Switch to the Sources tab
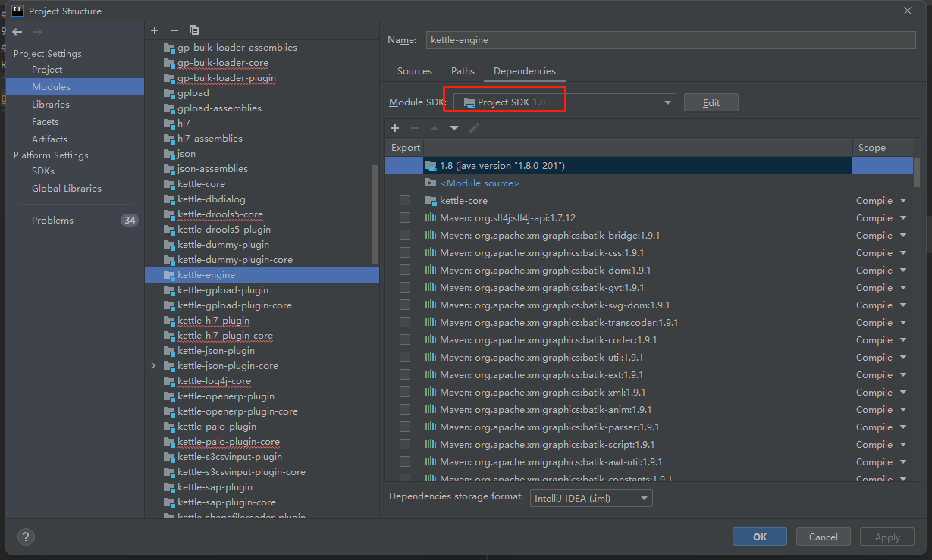 point(415,71)
